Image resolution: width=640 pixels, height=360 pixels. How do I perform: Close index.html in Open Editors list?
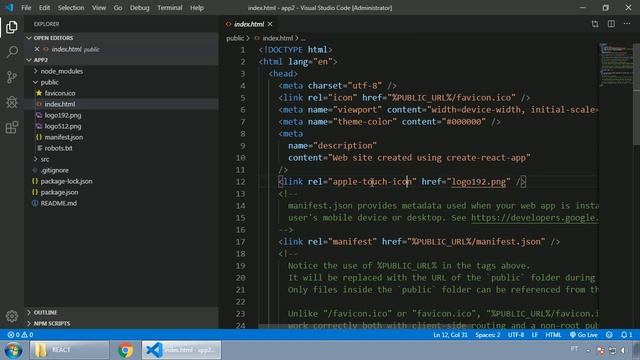click(x=37, y=49)
